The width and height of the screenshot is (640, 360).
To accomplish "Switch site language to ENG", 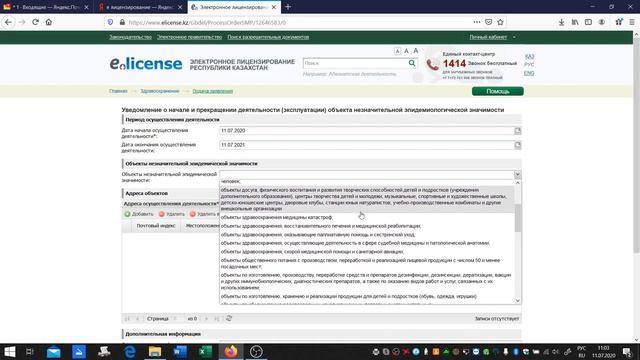I will [x=529, y=73].
